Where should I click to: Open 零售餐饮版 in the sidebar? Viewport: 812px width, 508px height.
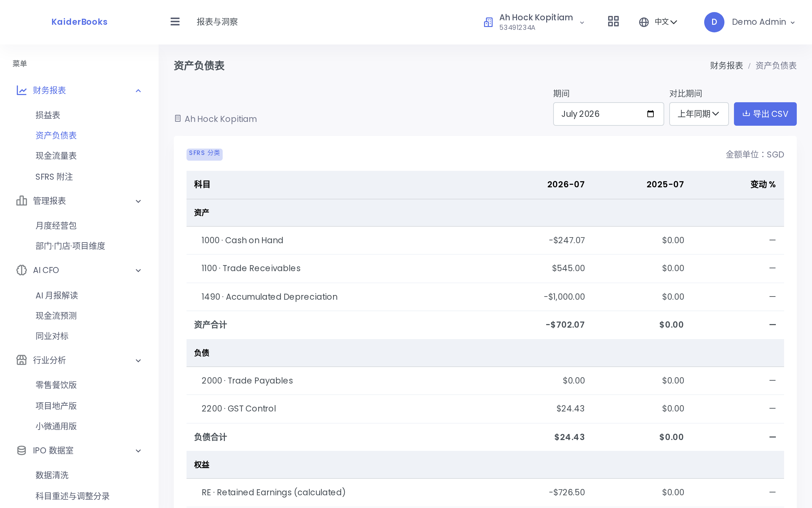(56, 385)
